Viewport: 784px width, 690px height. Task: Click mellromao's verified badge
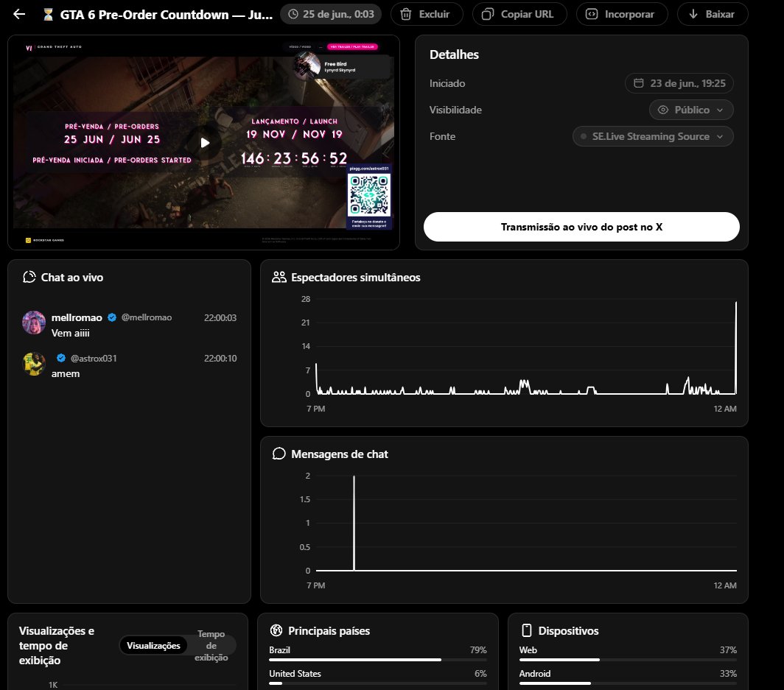tap(112, 317)
